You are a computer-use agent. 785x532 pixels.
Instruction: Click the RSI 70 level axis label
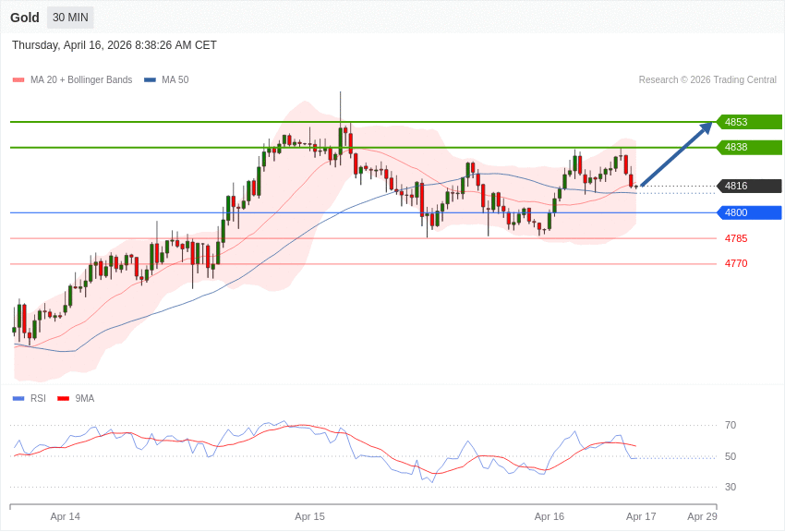point(731,425)
